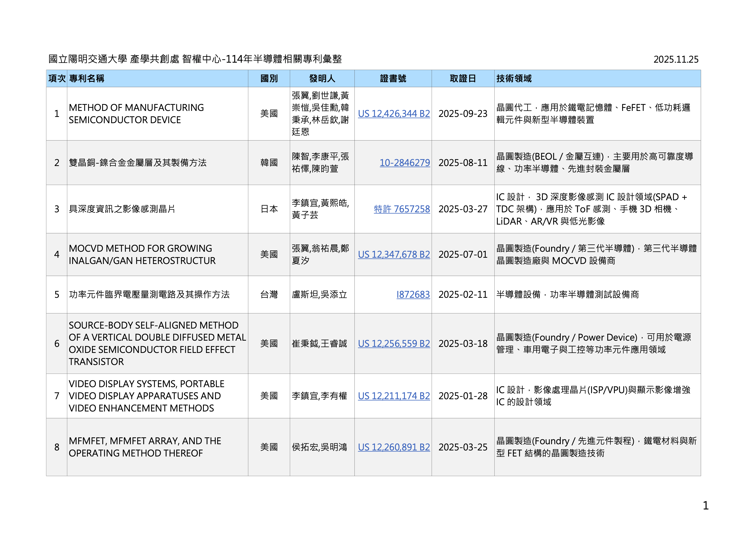Image resolution: width=756 pixels, height=534 pixels.
Task: Open patent link US 12,347,678 B2
Action: (x=394, y=255)
